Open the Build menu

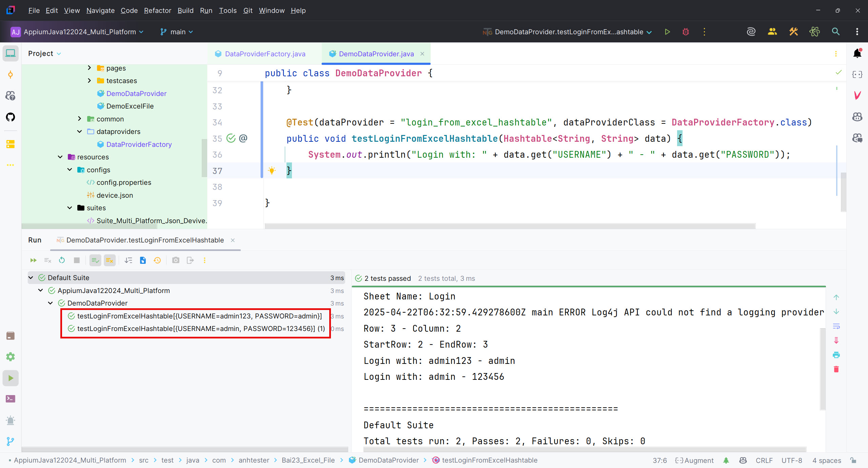pyautogui.click(x=185, y=11)
